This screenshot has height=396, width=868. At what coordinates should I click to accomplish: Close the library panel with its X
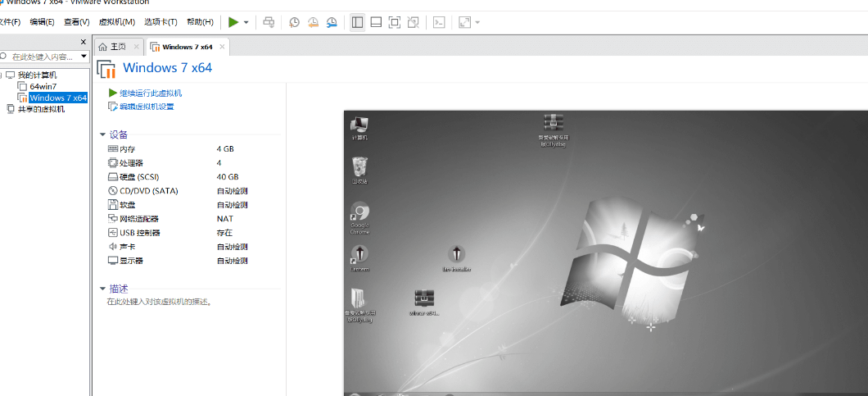[84, 42]
